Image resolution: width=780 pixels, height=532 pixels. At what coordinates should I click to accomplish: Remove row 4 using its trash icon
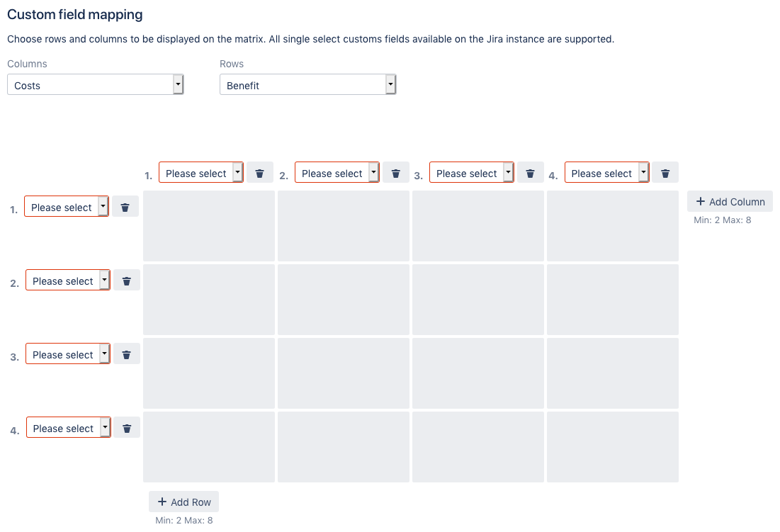(128, 428)
